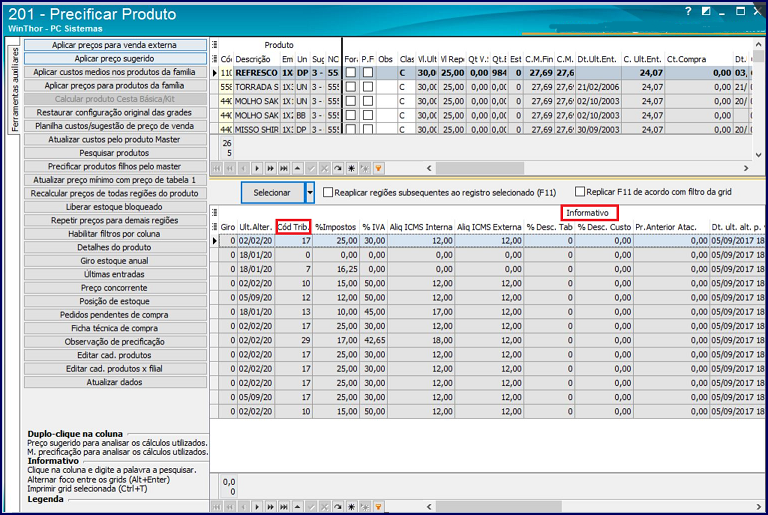
Task: Open the Ferramentas auxiliares side tab
Action: click(x=15, y=89)
